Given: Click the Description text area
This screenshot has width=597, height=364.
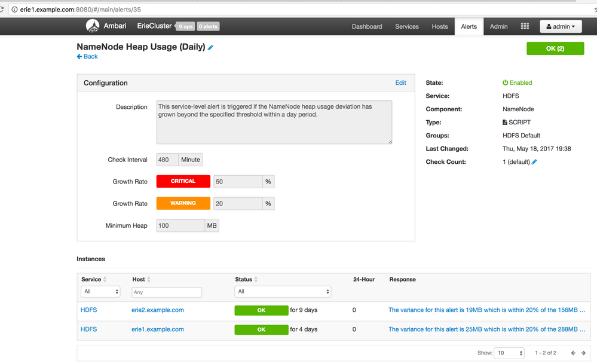Looking at the screenshot, I should coord(274,122).
